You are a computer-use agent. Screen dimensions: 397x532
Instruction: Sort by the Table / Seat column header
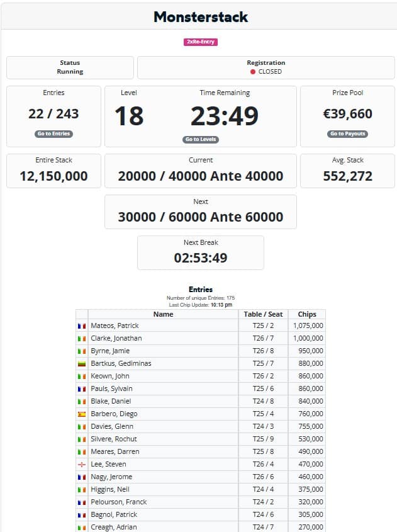click(x=263, y=314)
